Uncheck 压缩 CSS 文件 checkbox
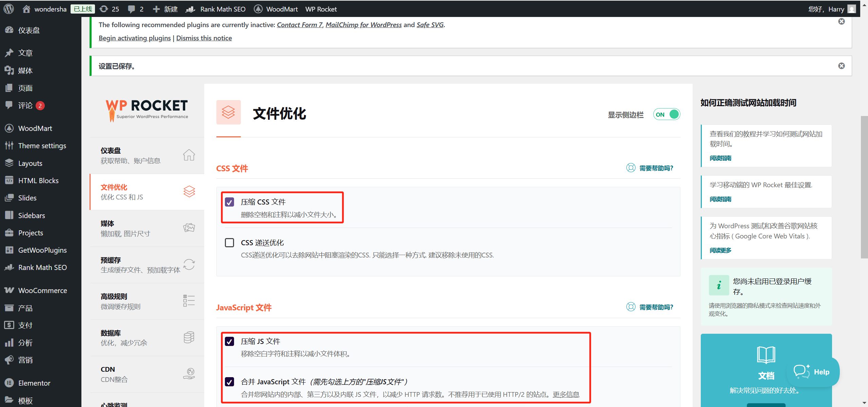This screenshot has width=868, height=407. (229, 202)
